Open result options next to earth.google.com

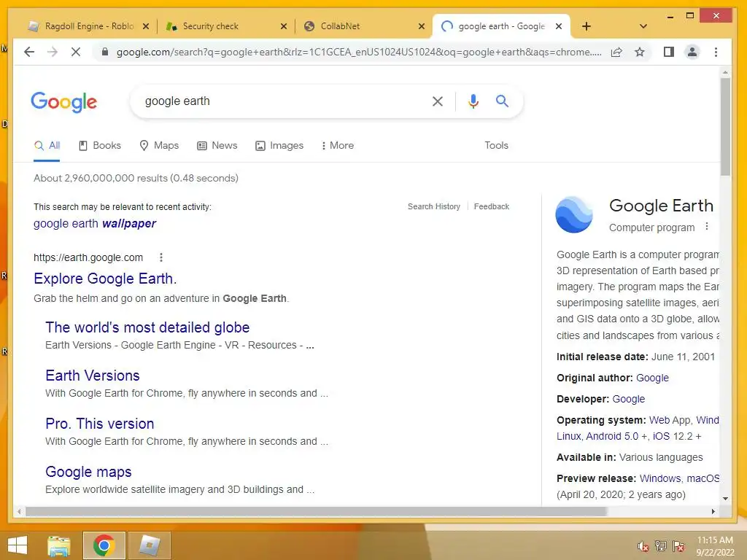161,257
